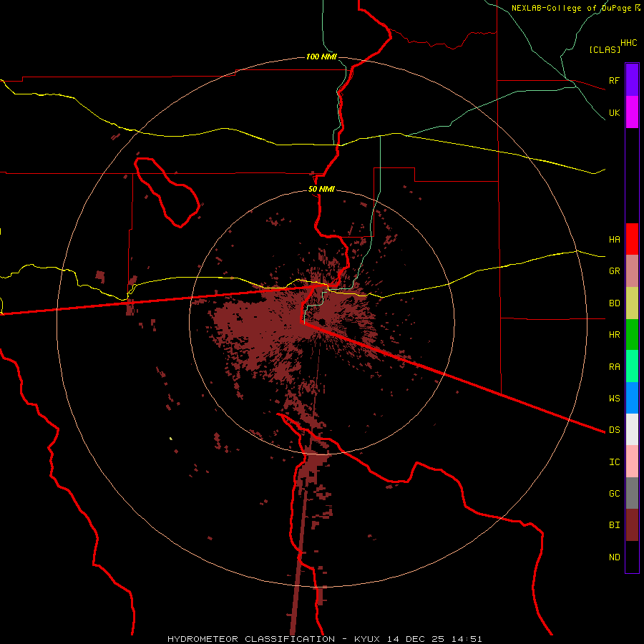Select the GC gray legend swatch

(632, 493)
